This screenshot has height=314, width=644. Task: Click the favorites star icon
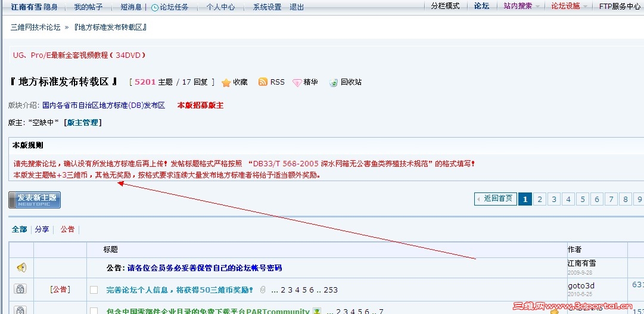226,83
